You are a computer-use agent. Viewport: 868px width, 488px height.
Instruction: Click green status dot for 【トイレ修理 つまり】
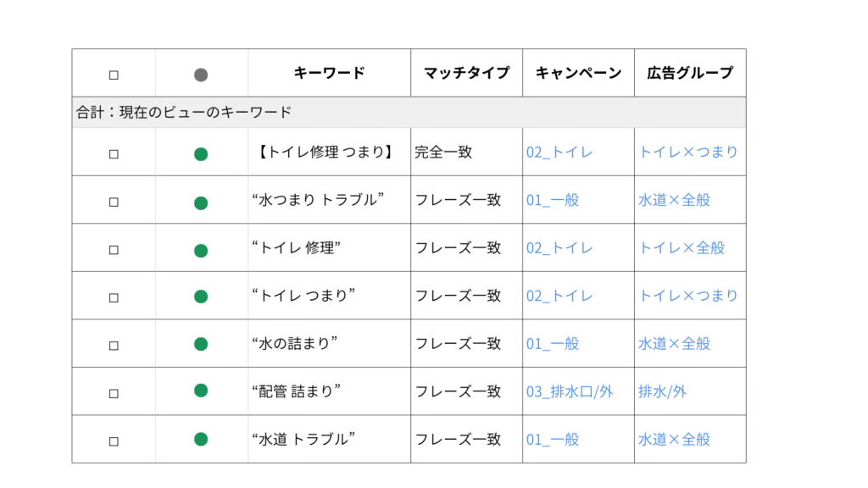point(201,154)
